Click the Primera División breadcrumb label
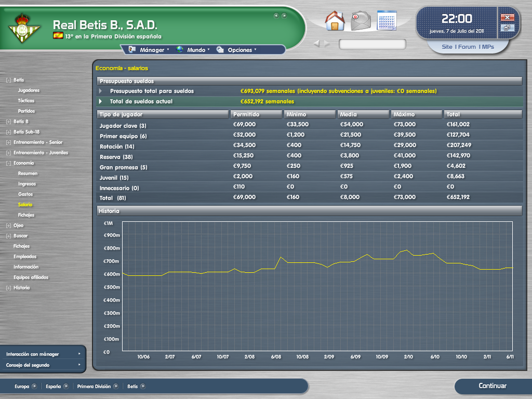 click(x=94, y=386)
